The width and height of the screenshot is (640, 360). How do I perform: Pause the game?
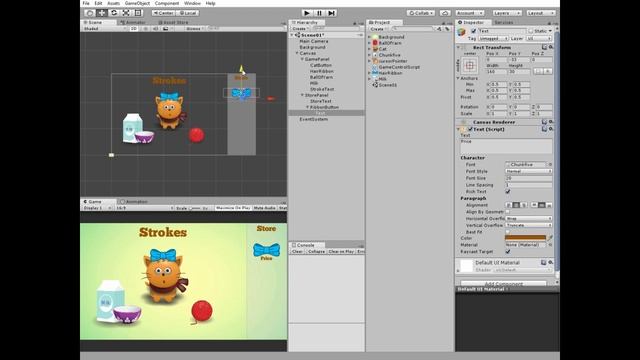319,13
